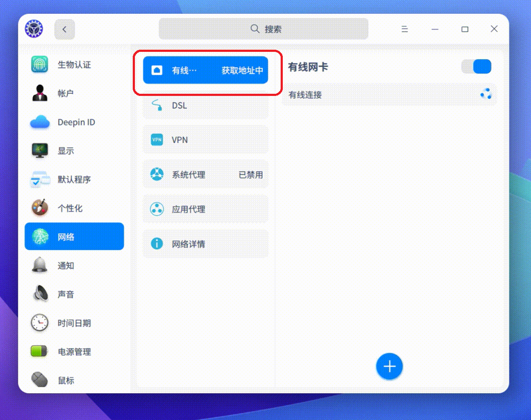The image size is (531, 420).
Task: Open the title bar hamburger menu
Action: click(x=405, y=29)
